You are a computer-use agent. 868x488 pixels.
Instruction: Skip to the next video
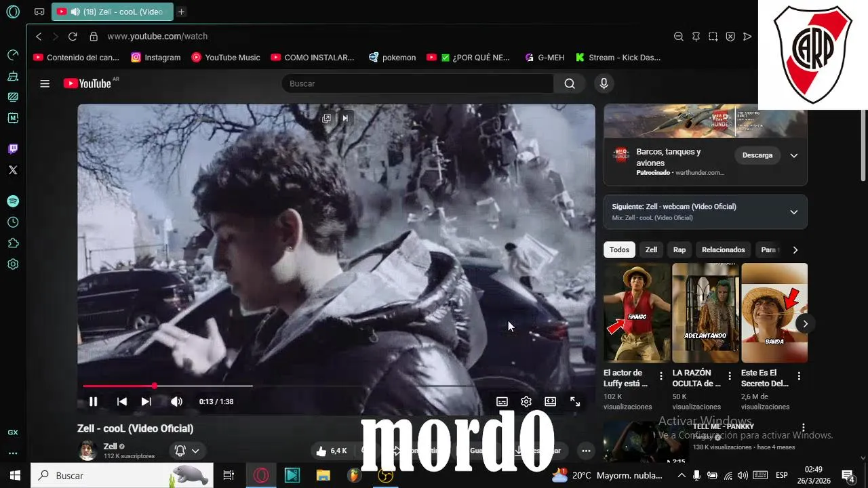pos(146,401)
